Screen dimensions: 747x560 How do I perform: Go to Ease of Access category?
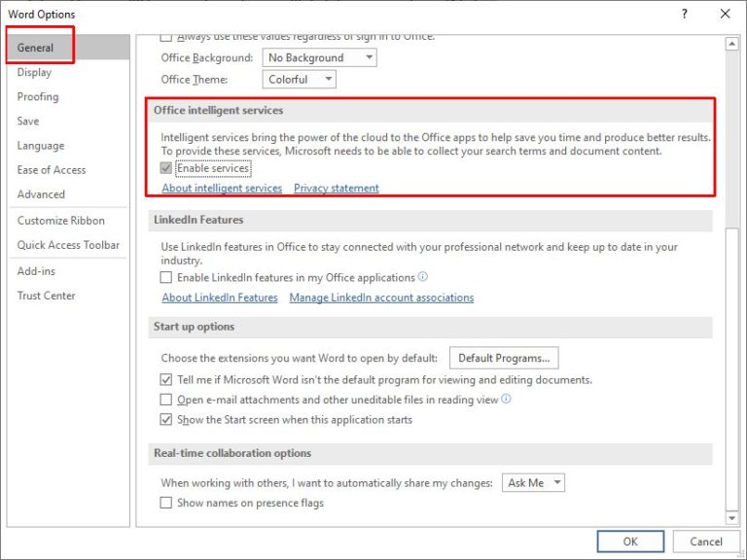(52, 170)
